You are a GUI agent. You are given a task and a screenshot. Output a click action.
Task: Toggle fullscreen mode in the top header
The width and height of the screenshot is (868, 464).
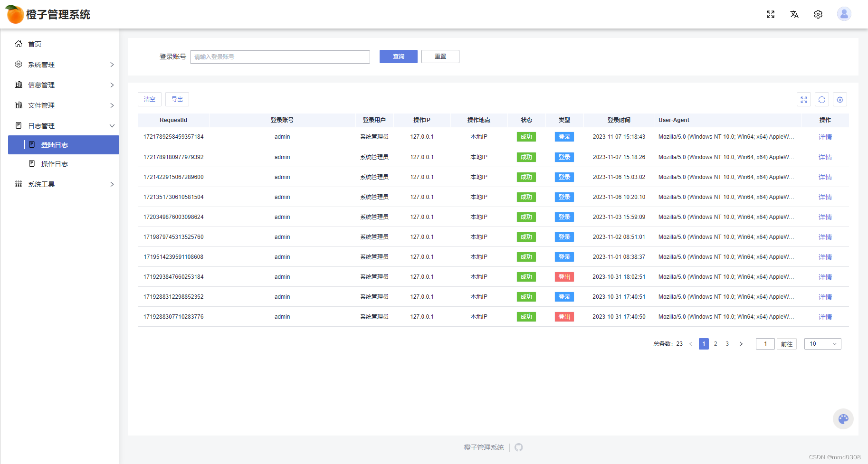(x=771, y=14)
